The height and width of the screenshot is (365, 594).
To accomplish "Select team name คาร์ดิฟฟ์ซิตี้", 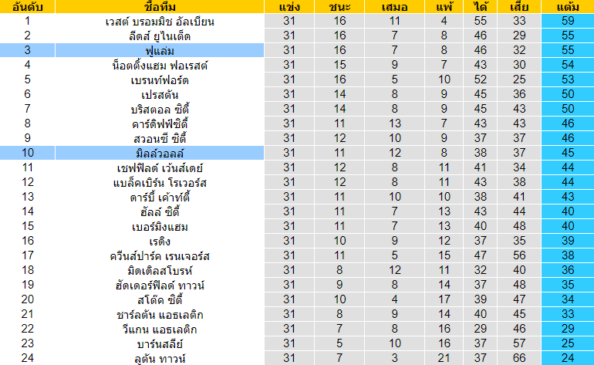I will pos(160,124).
